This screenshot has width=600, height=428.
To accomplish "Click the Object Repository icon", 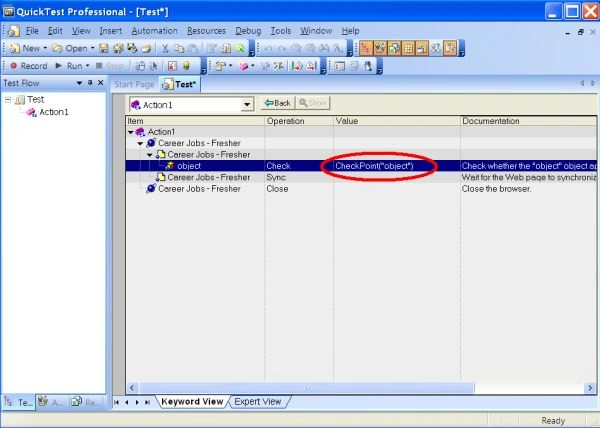I will [339, 66].
